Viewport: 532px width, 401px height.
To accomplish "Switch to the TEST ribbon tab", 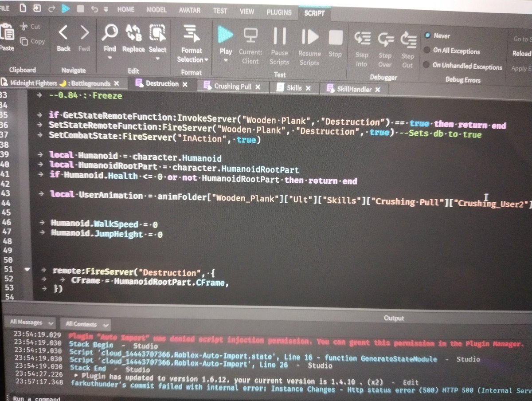I will click(x=220, y=10).
